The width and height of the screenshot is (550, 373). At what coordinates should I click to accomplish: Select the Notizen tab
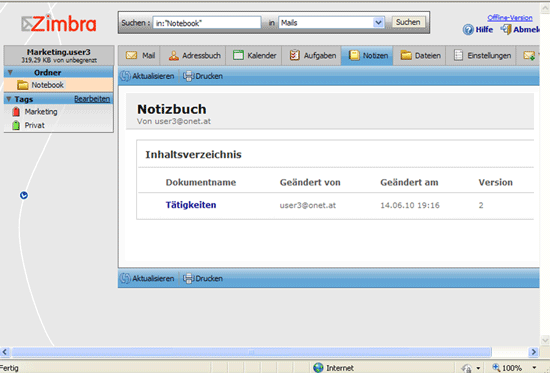[x=368, y=55]
